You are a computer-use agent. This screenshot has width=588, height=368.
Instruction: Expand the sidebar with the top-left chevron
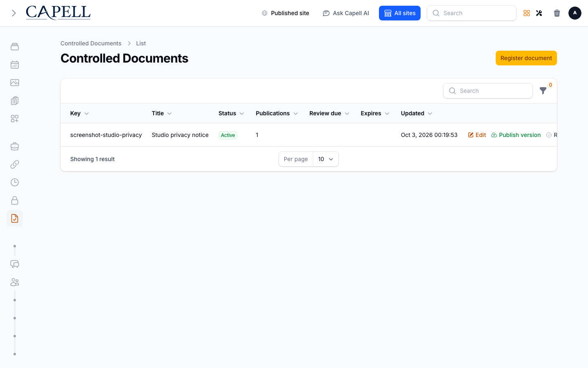14,13
